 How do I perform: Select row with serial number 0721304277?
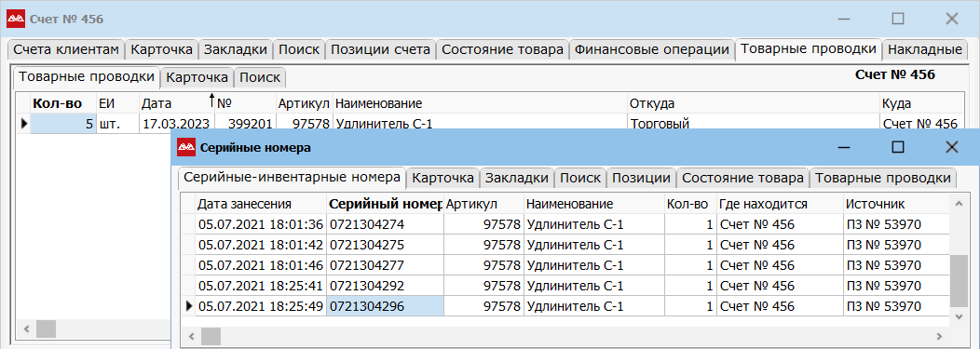(x=572, y=265)
